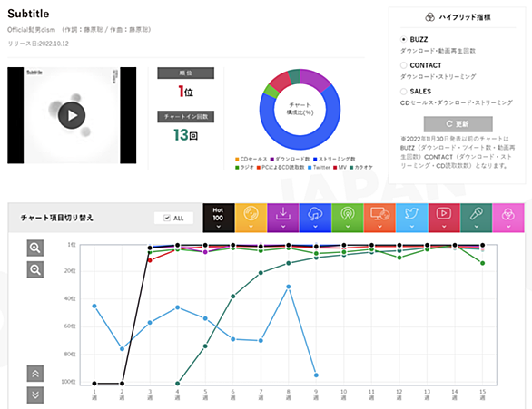This screenshot has width=532, height=409.
Task: Click the zoom out magnifier icon
Action: pos(35,269)
